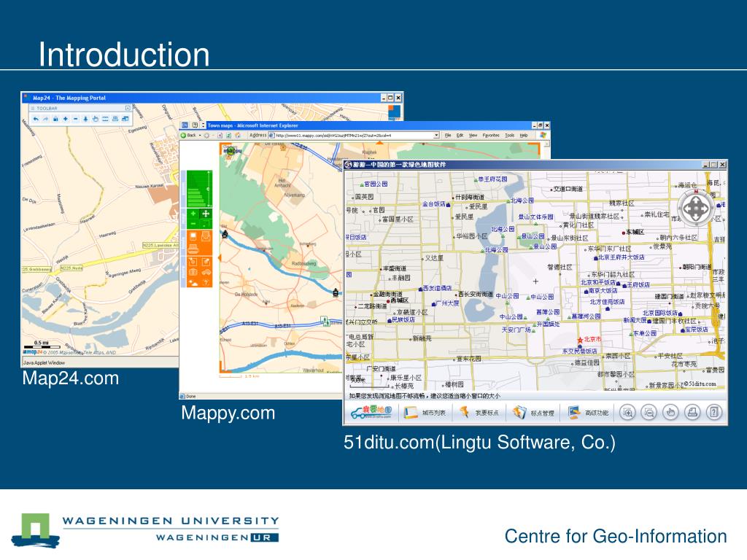Click the Mappy green zoom-in plus icon
The height and width of the screenshot is (560, 747).
tap(193, 214)
